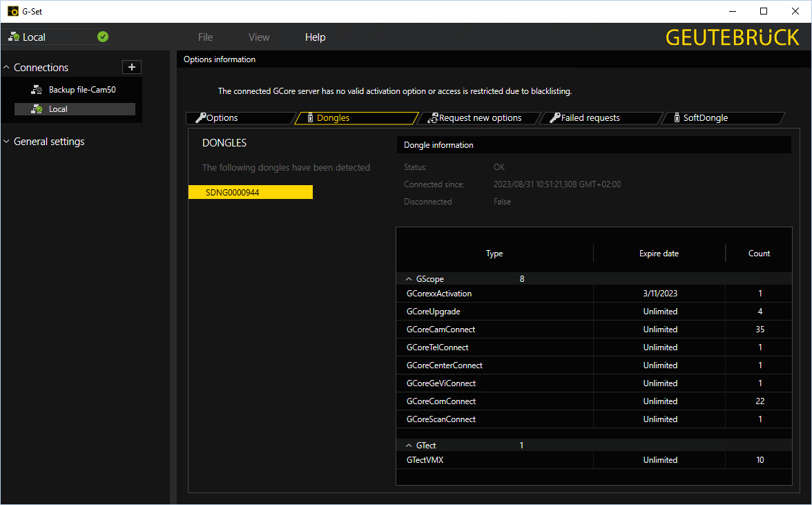
Task: Open the Help menu
Action: click(315, 37)
